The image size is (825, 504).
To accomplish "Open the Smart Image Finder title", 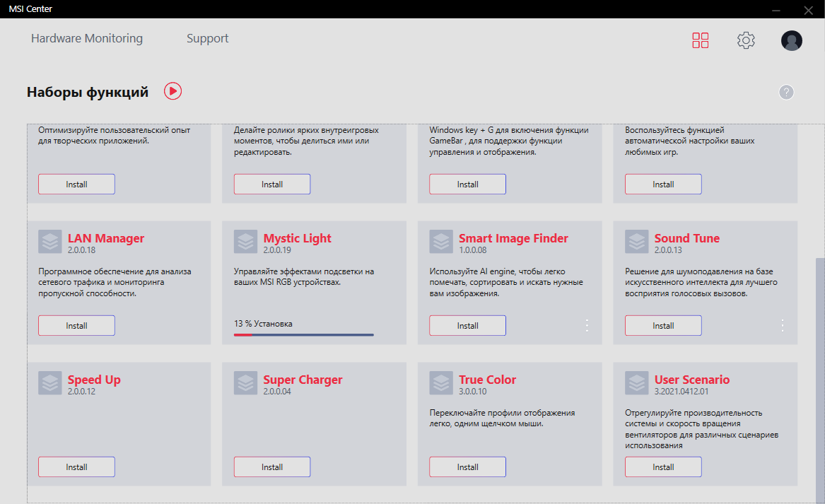I will pos(513,238).
